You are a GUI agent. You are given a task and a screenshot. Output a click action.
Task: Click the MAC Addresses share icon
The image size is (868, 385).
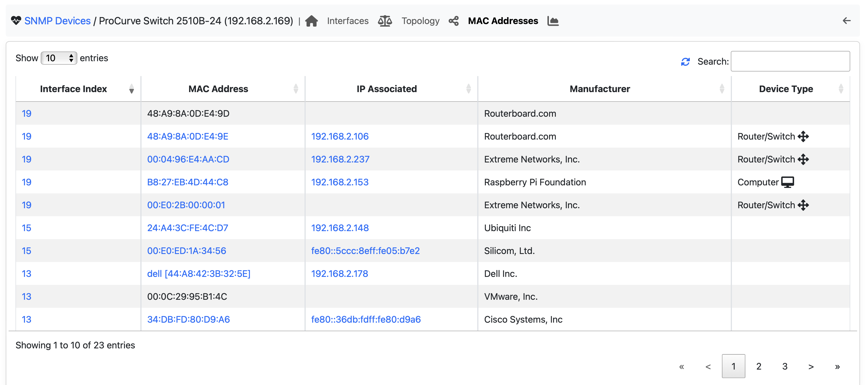point(454,21)
